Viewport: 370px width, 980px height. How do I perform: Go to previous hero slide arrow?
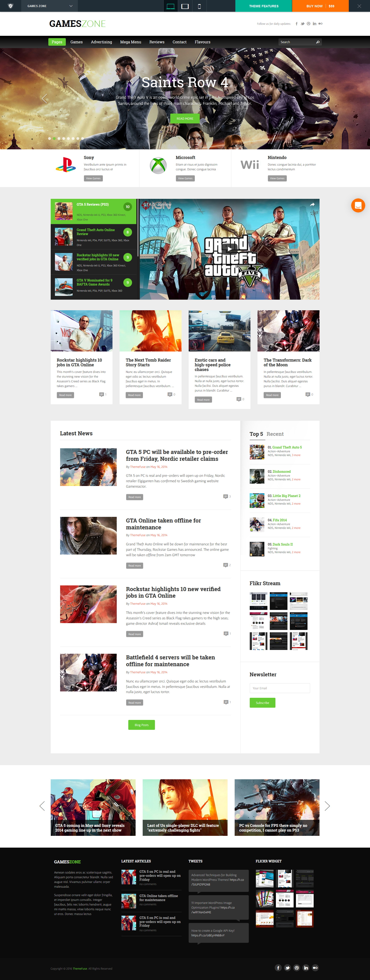pyautogui.click(x=45, y=98)
